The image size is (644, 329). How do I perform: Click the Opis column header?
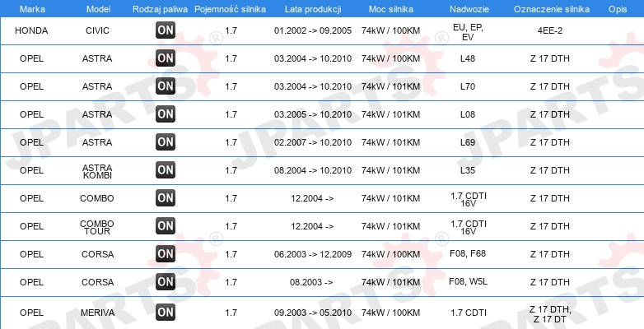(x=618, y=9)
